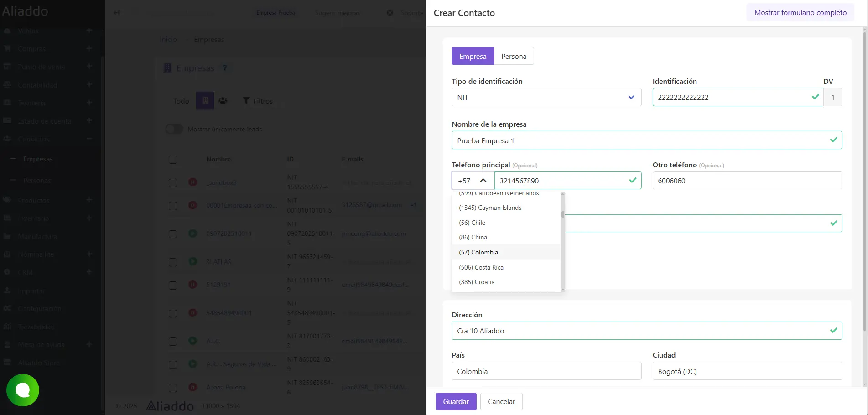Select the people group view icon

point(223,100)
